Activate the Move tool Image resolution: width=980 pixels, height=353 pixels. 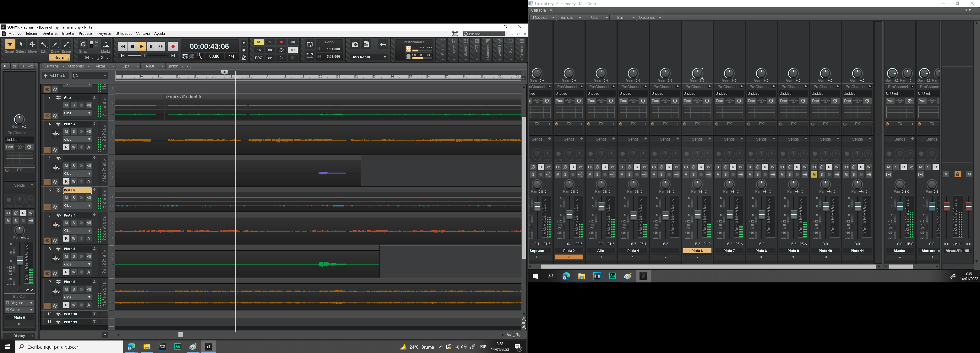(32, 45)
